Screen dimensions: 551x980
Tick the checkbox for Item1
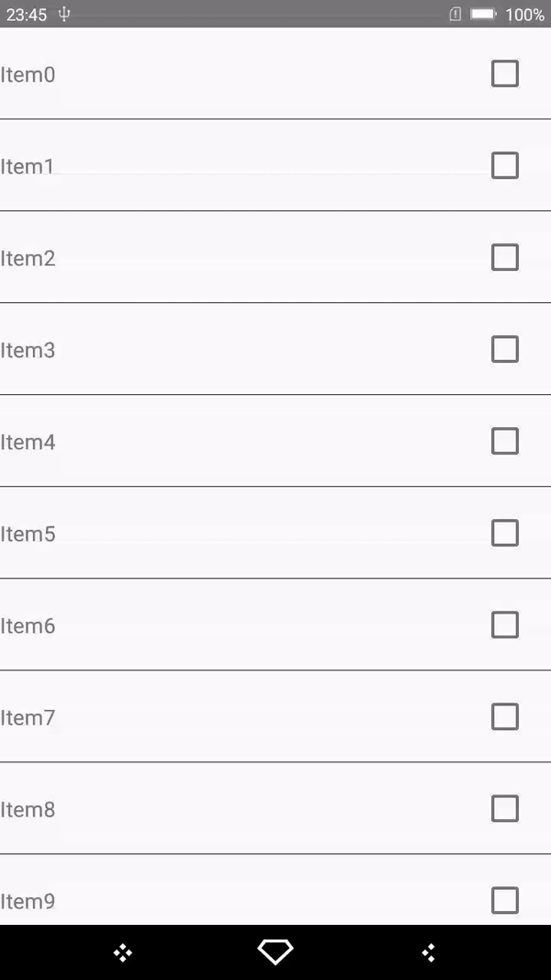tap(505, 165)
